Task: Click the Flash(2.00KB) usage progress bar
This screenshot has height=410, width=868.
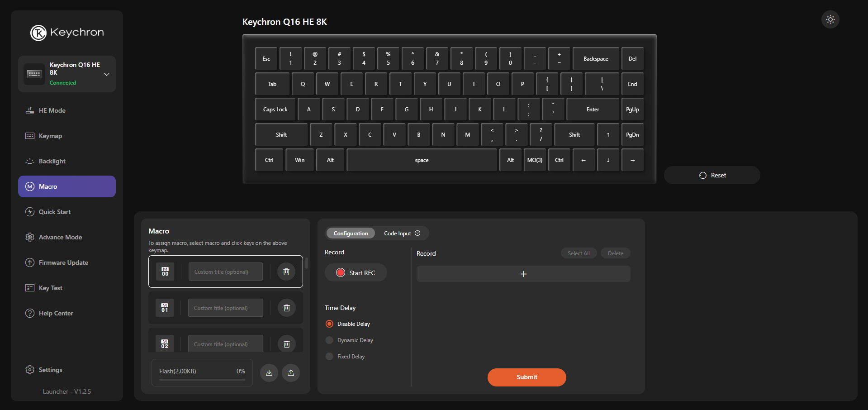Action: [x=202, y=380]
